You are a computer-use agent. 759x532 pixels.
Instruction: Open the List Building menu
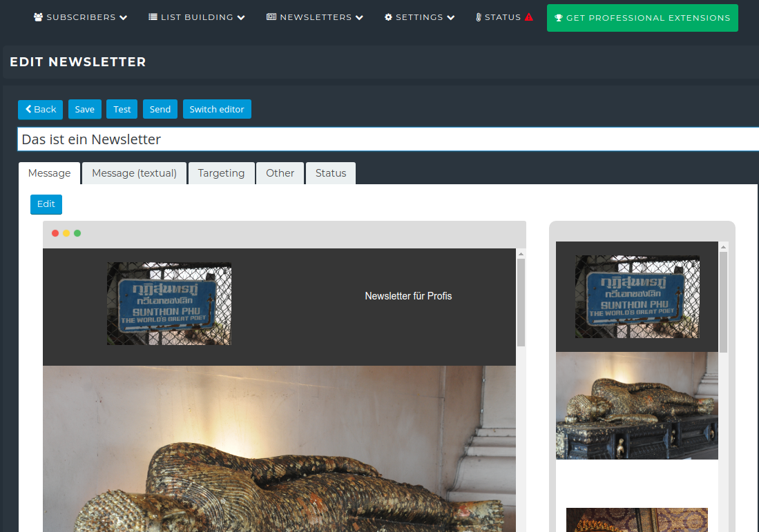click(x=197, y=17)
